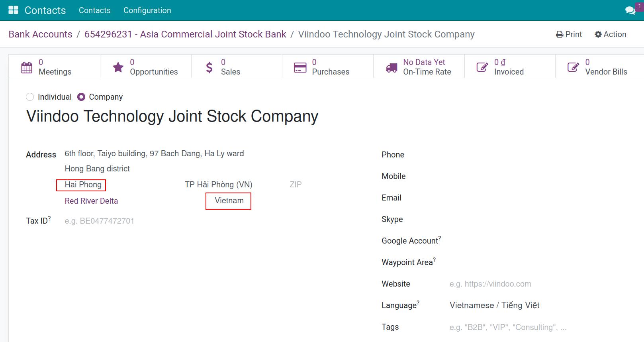Open the Red River Delta link

tap(91, 201)
